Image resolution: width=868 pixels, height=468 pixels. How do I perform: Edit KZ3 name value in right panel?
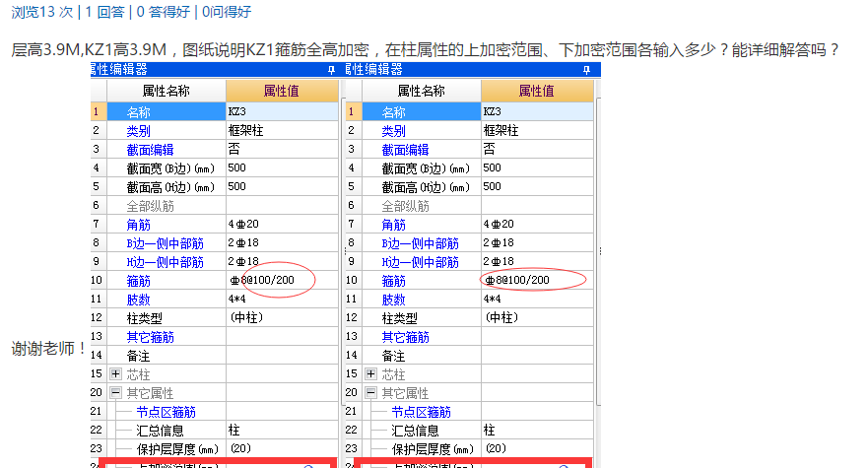(x=537, y=112)
